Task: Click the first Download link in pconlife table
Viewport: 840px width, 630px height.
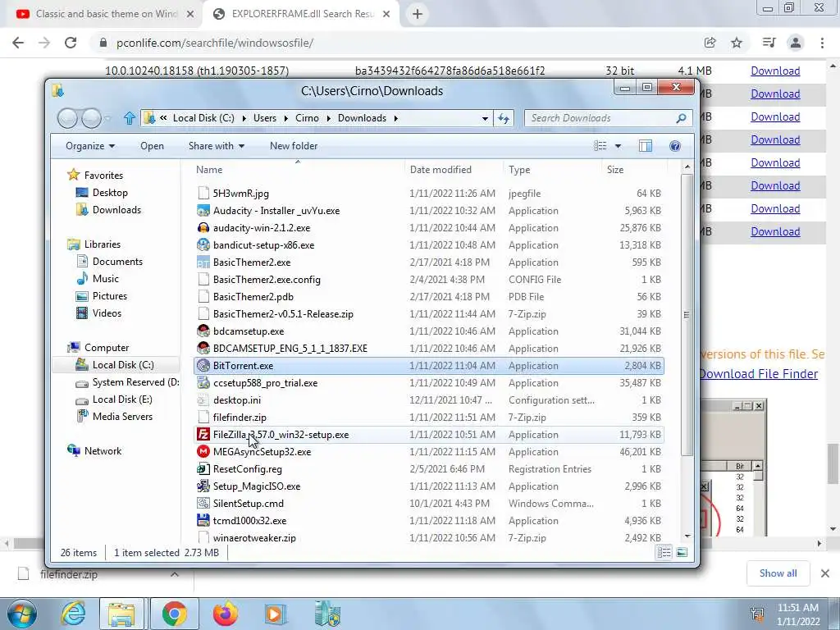Action: [775, 71]
